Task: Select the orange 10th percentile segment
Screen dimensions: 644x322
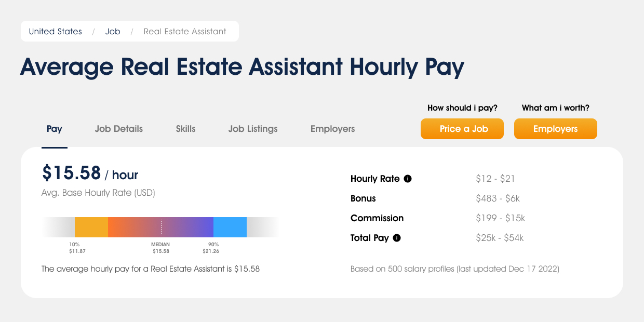Action: (x=91, y=227)
